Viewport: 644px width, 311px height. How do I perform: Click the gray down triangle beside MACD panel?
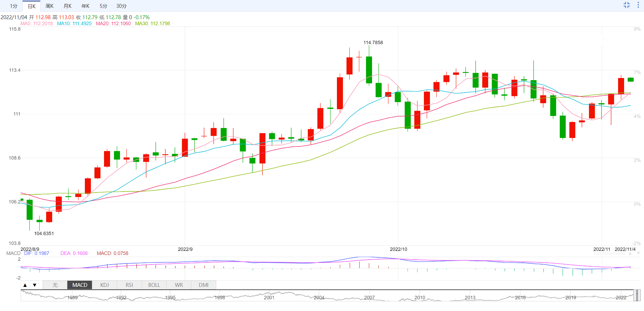[x=638, y=254]
